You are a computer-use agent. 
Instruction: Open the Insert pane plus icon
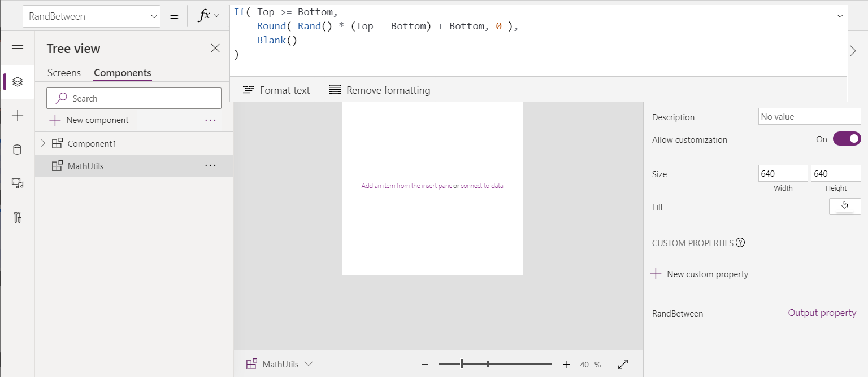tap(18, 116)
